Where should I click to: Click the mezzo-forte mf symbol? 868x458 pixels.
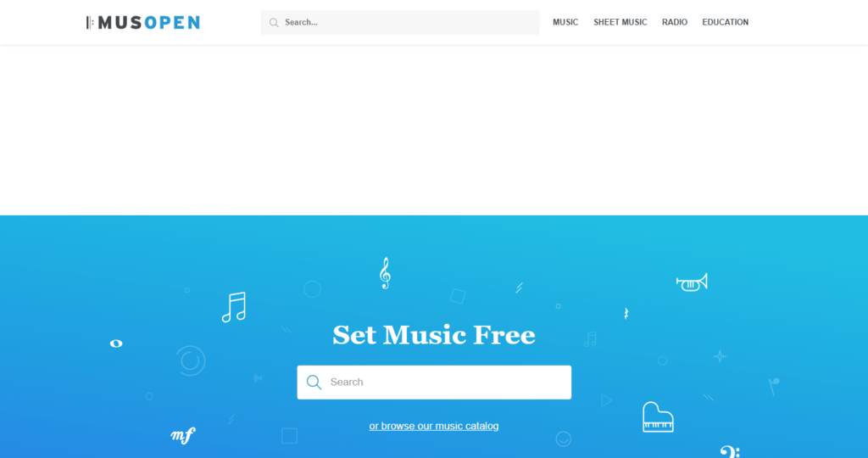coord(183,435)
